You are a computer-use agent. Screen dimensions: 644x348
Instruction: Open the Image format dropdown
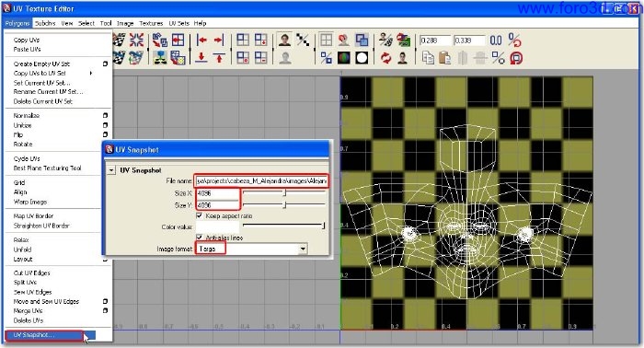(x=303, y=249)
